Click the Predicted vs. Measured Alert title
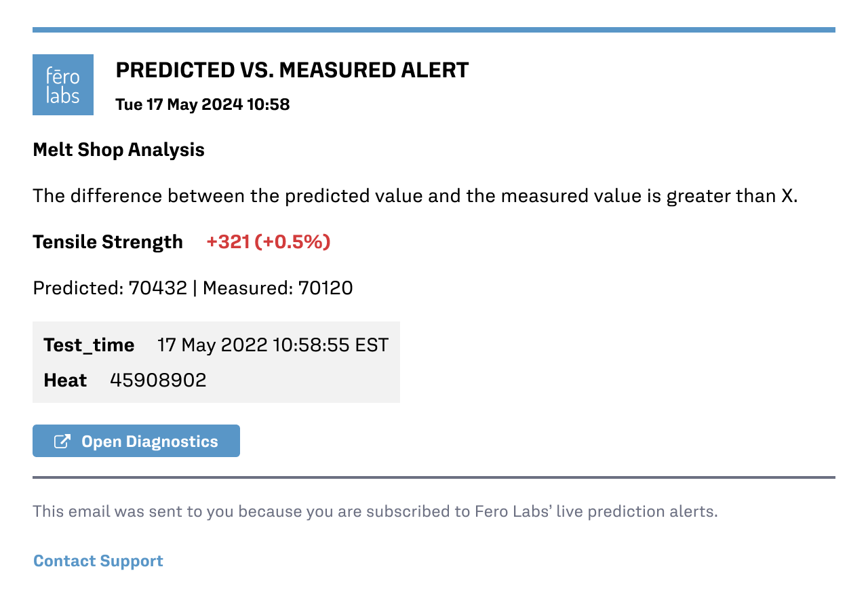Image resolution: width=868 pixels, height=609 pixels. (292, 70)
